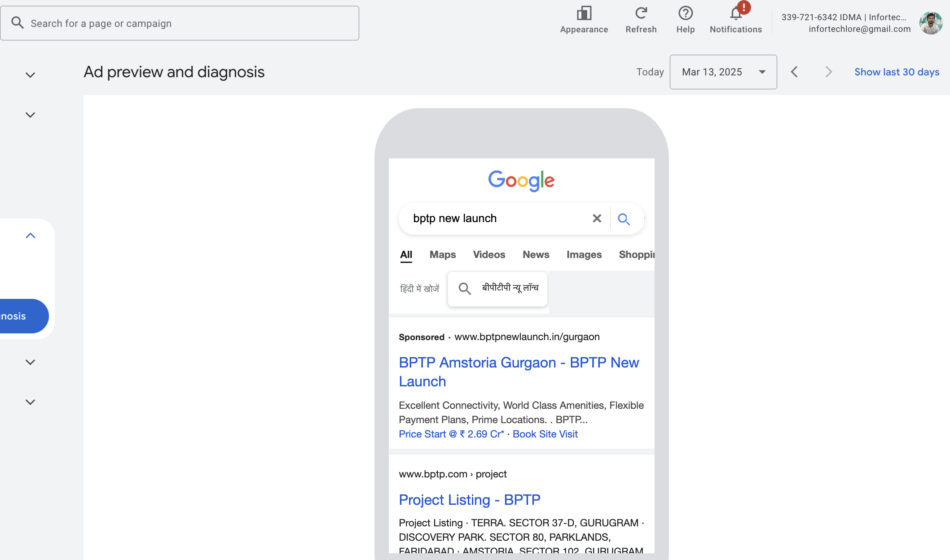
Task: Click the Google logo in preview
Action: pyautogui.click(x=521, y=181)
